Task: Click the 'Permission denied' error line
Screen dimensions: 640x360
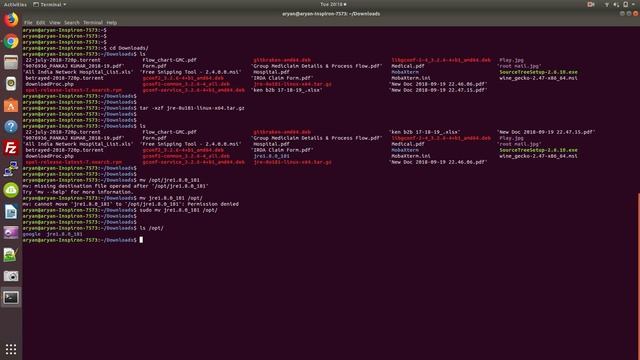Action: coord(131,204)
